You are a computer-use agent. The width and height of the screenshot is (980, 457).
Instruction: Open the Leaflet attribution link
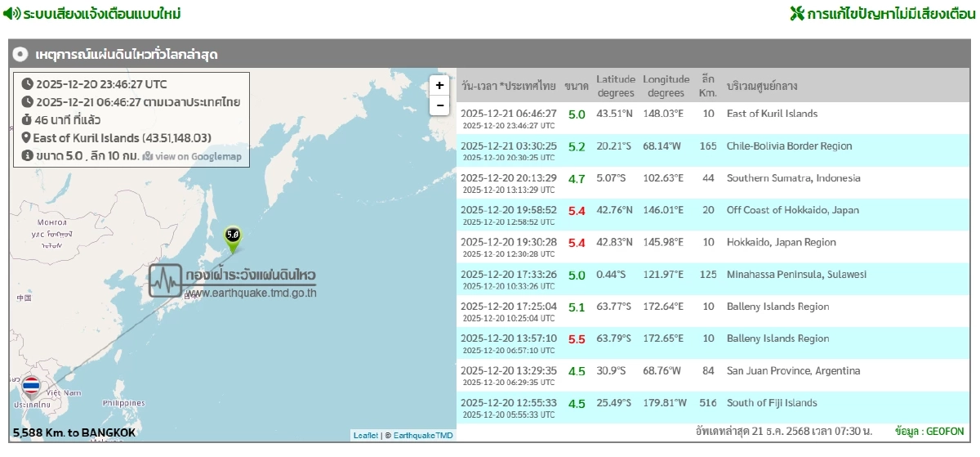pyautogui.click(x=365, y=436)
